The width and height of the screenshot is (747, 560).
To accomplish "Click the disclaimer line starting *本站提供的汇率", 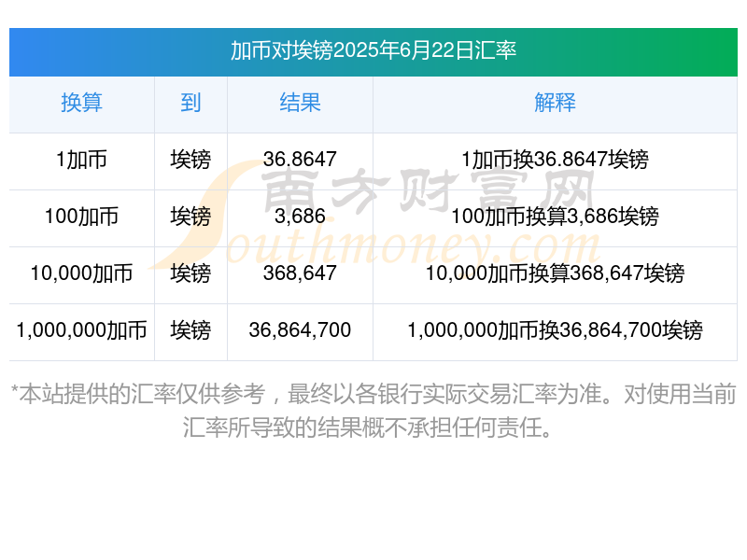I will click(373, 394).
